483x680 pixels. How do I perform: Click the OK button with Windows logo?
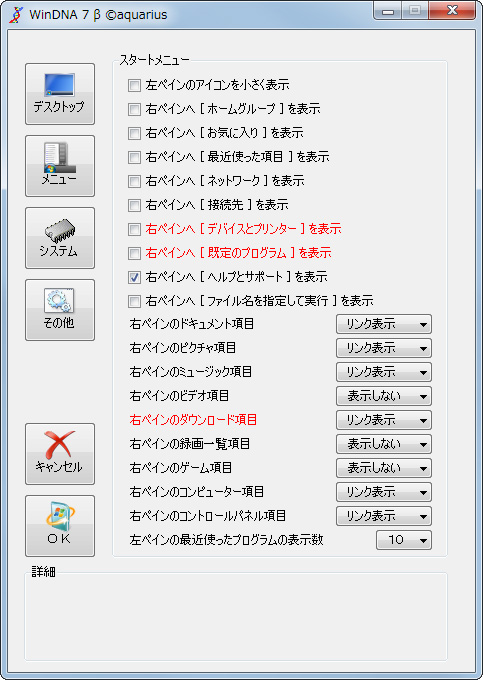(x=60, y=526)
